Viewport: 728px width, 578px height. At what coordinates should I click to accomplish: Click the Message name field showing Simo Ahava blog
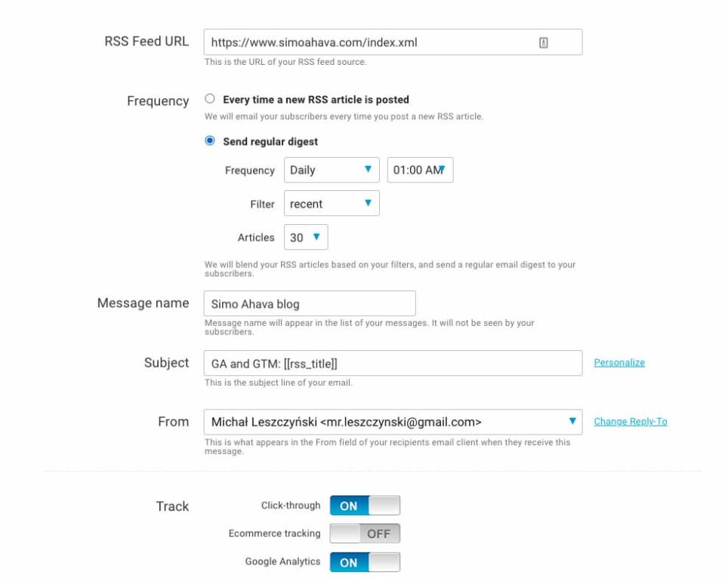[310, 303]
